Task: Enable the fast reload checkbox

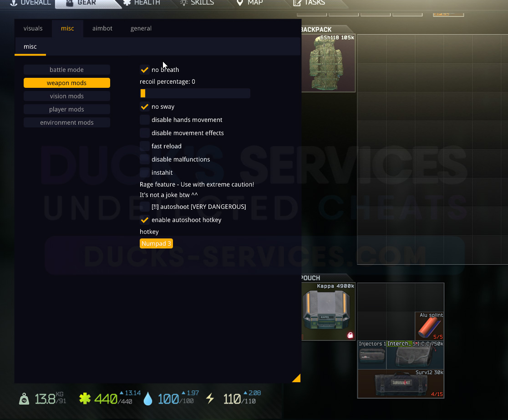Action: click(144, 146)
